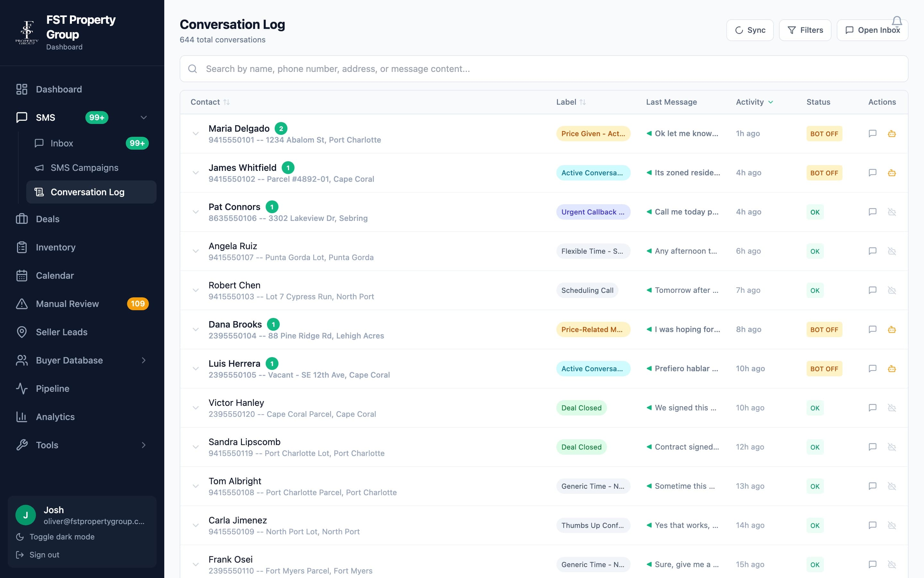Expand James Whitfield conversation row chevron
924x578 pixels.
pyautogui.click(x=195, y=173)
